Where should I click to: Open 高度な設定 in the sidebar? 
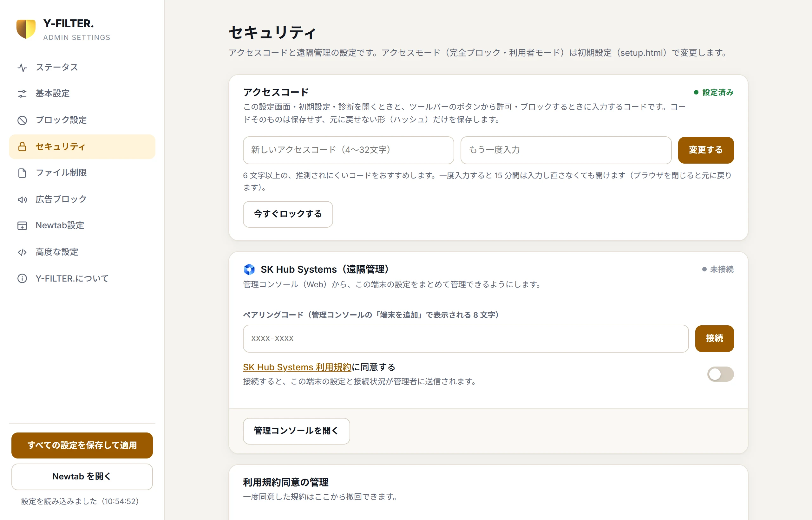pyautogui.click(x=82, y=252)
